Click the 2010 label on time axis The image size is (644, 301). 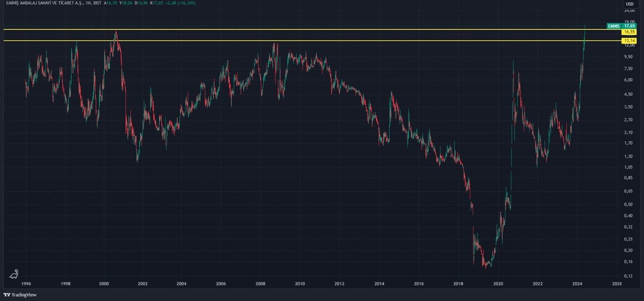tap(299, 283)
